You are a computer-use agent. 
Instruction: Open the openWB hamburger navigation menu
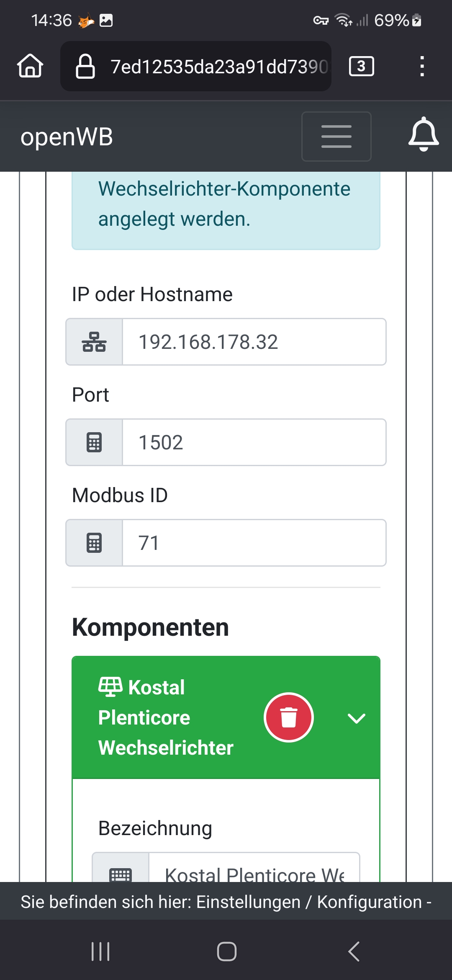[x=336, y=137]
